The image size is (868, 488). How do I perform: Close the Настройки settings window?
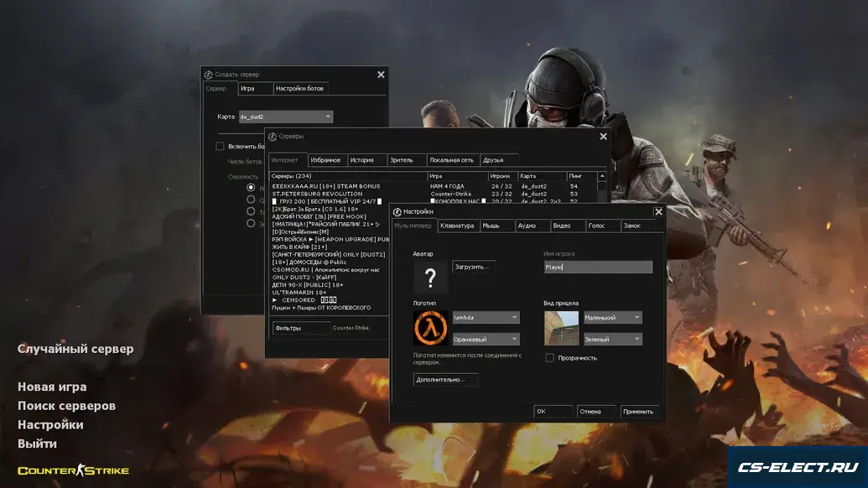658,212
